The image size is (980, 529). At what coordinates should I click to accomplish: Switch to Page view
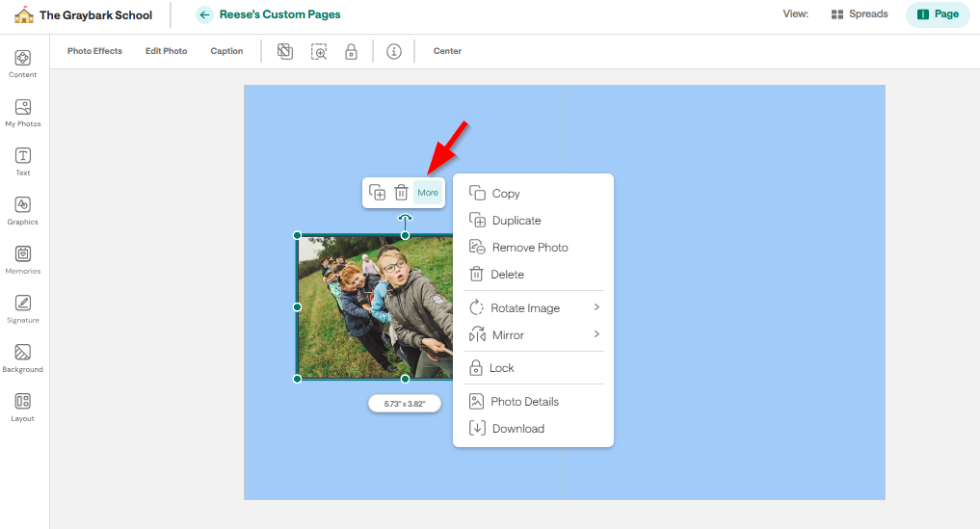938,13
